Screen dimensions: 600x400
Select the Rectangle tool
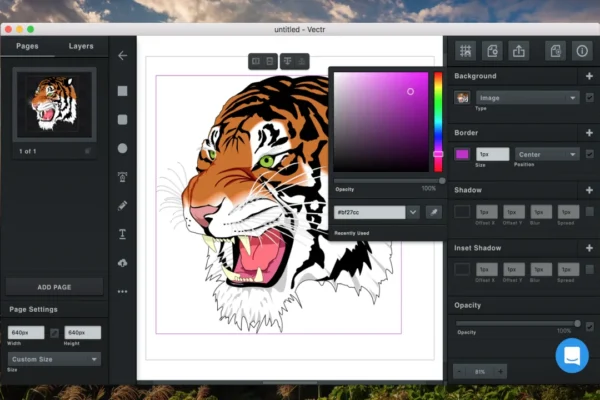coord(122,91)
